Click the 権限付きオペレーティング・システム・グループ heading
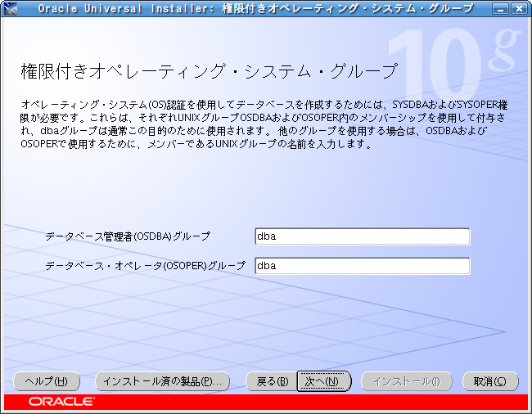 coord(209,71)
